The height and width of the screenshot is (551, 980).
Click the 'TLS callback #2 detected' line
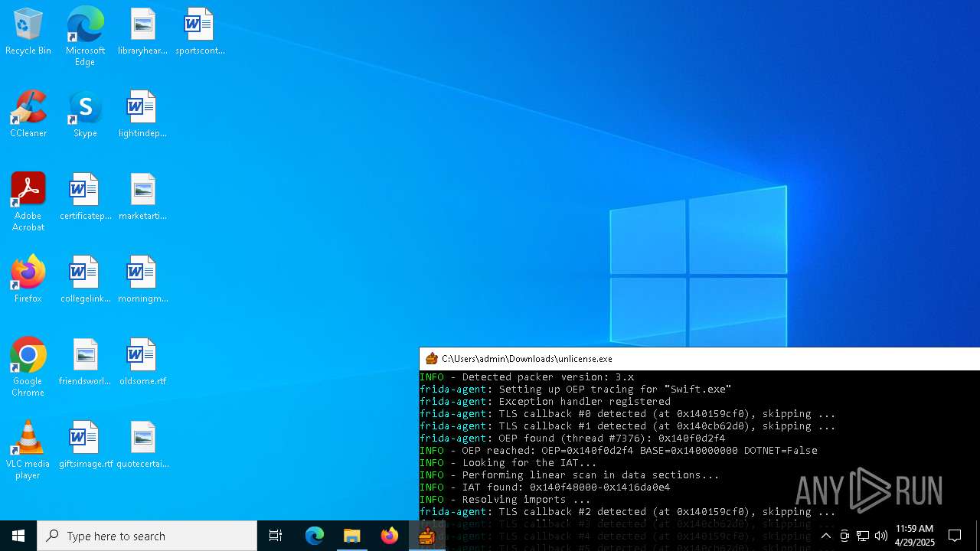pyautogui.click(x=627, y=511)
